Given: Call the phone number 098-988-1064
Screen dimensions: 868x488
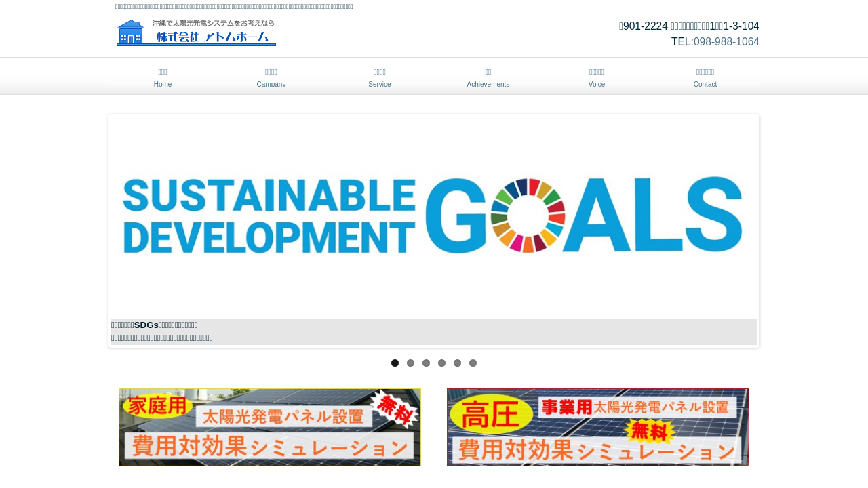Looking at the screenshot, I should click(726, 42).
